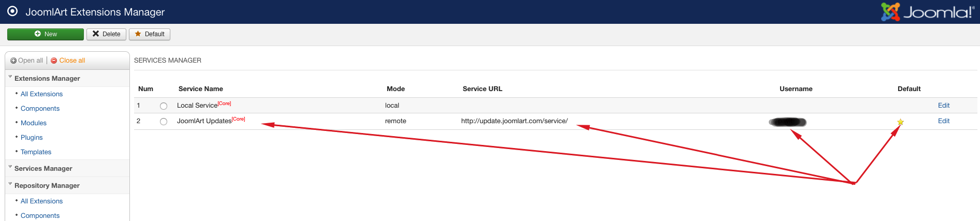Click the Service Name column header

(x=200, y=89)
